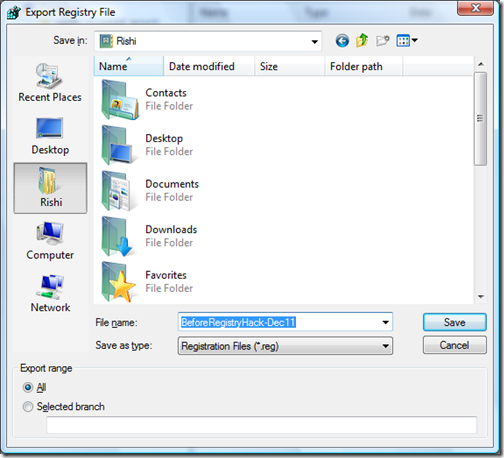Select the Documents folder icon
The image size is (504, 458).
[x=119, y=191]
